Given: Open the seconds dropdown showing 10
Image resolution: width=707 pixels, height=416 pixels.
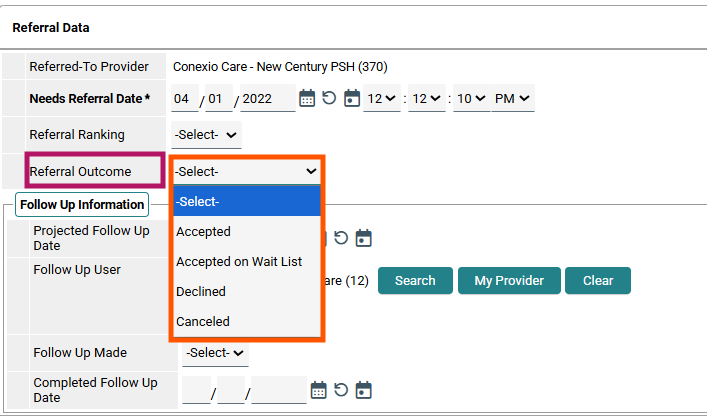Looking at the screenshot, I should 472,98.
